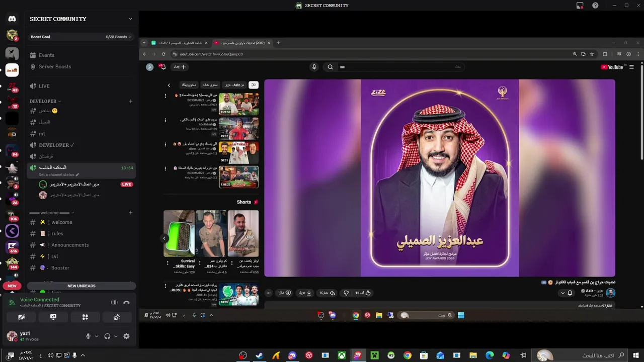Collapse the welcome category
Viewport: 644px width, 362px height.
[51, 213]
